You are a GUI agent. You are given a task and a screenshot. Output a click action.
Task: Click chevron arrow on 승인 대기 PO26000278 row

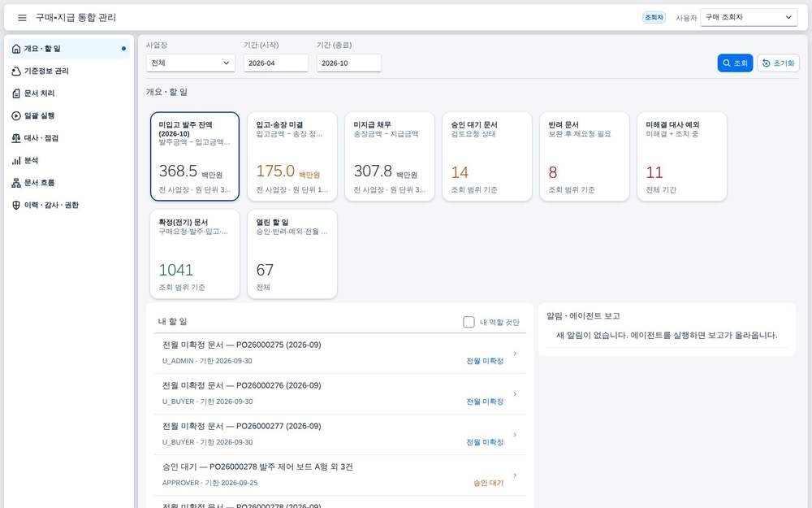pos(515,475)
